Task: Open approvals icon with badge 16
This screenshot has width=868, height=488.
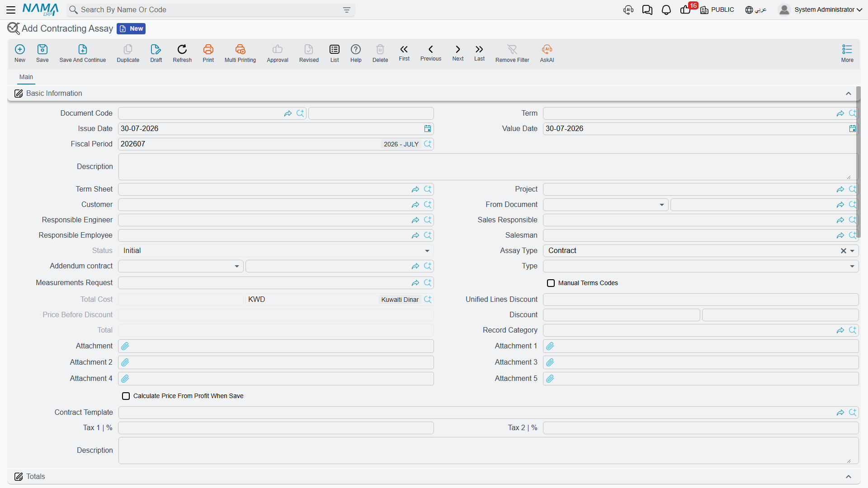Action: click(685, 10)
